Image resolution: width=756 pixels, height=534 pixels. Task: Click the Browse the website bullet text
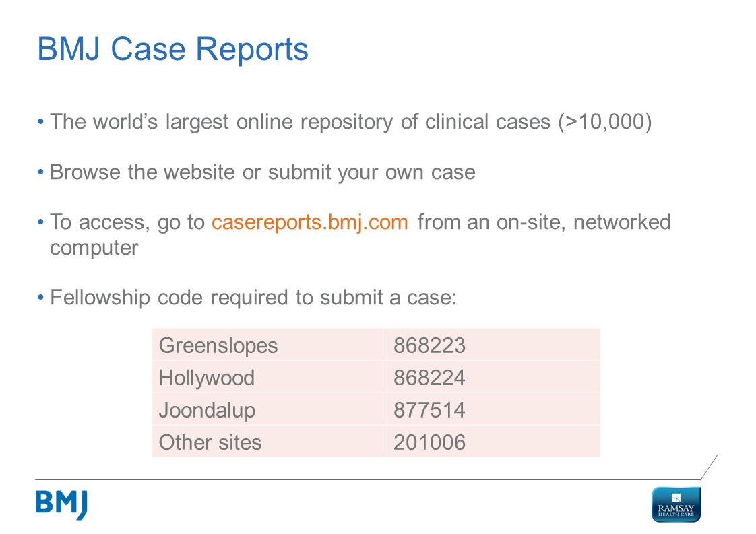(x=263, y=172)
